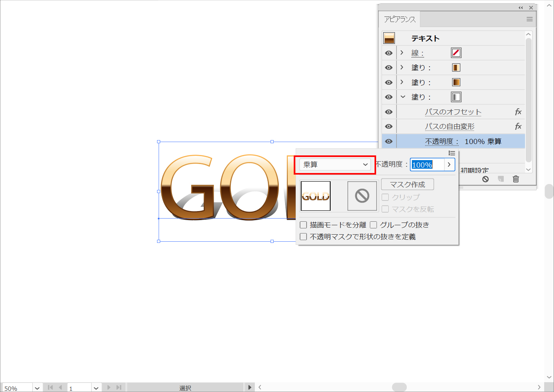Click the trash icon in Appearance panel

[516, 179]
